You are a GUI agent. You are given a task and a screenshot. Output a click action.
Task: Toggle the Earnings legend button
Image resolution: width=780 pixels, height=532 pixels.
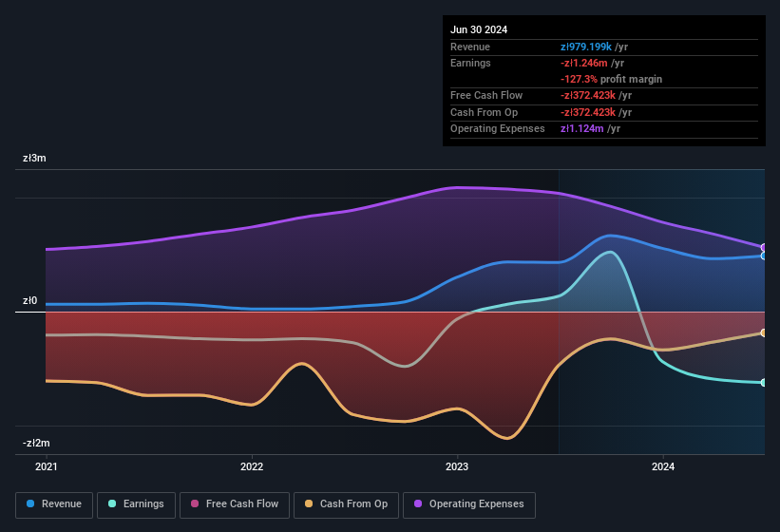pos(136,504)
